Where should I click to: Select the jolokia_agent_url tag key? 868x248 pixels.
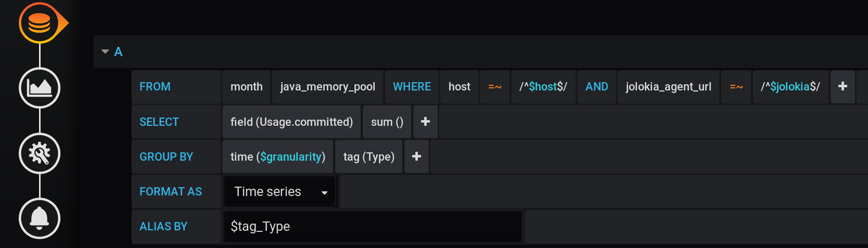coord(669,87)
